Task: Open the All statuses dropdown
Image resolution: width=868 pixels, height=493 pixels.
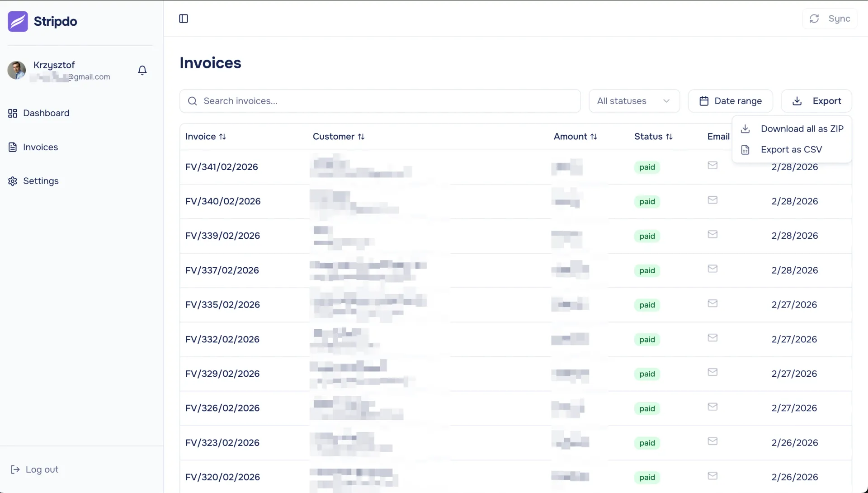Action: (x=634, y=101)
